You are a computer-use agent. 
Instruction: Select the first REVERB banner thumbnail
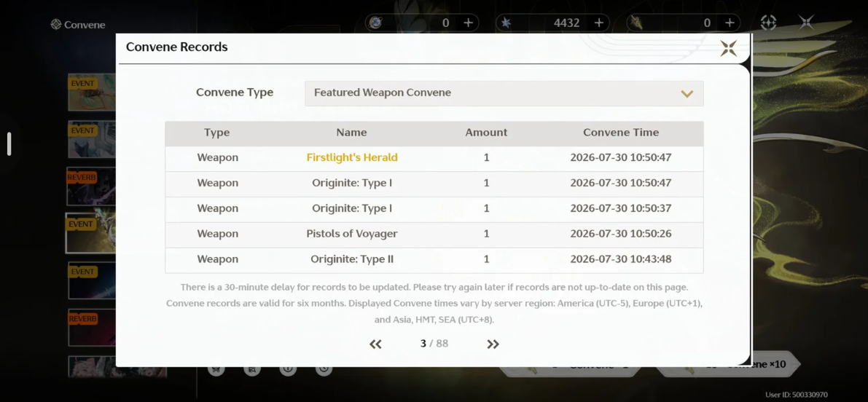click(x=91, y=186)
